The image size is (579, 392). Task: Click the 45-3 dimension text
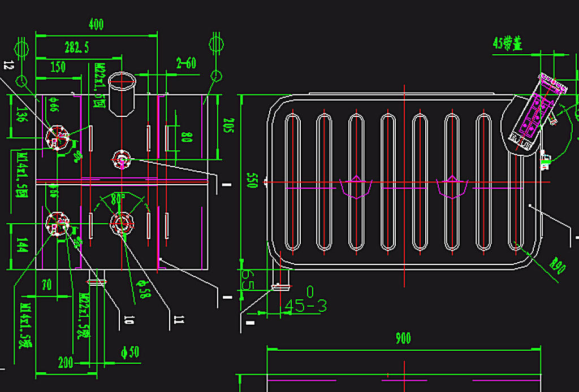306,306
